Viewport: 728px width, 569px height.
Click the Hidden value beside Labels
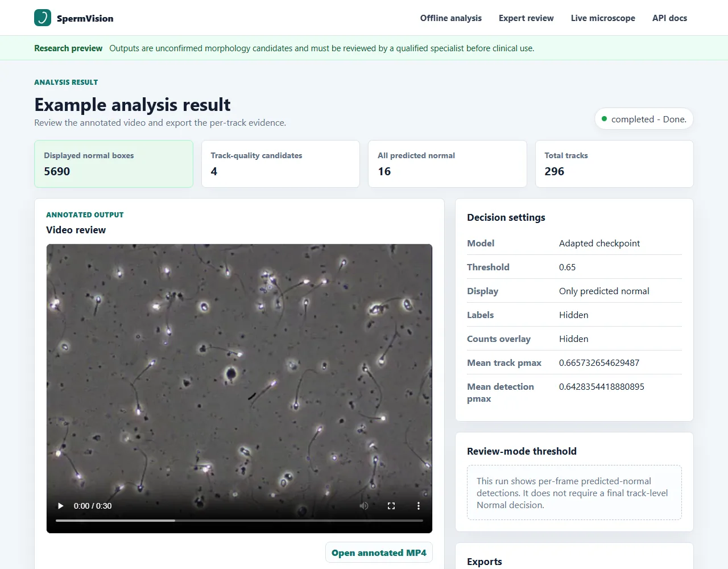pyautogui.click(x=574, y=315)
